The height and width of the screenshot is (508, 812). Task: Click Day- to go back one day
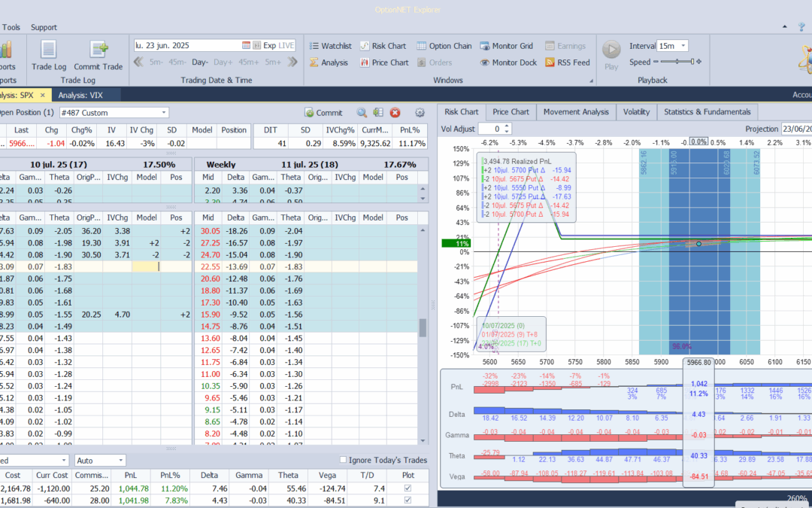(199, 62)
